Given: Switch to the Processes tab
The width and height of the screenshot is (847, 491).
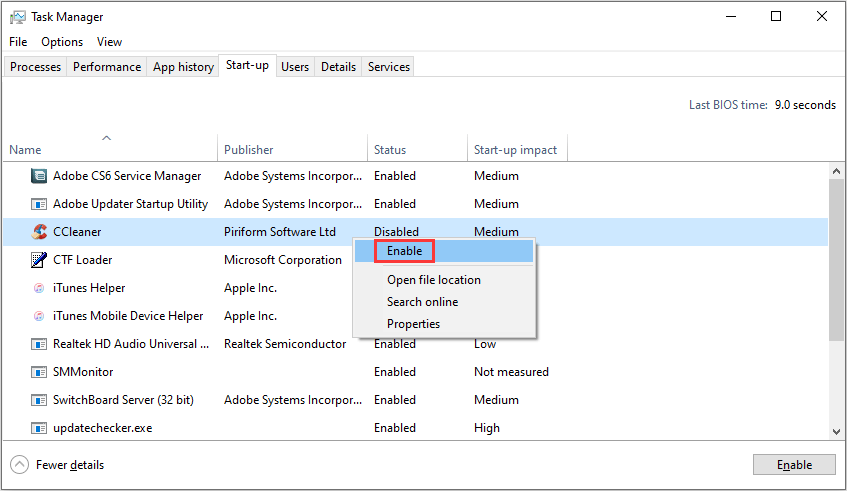Looking at the screenshot, I should tap(36, 67).
